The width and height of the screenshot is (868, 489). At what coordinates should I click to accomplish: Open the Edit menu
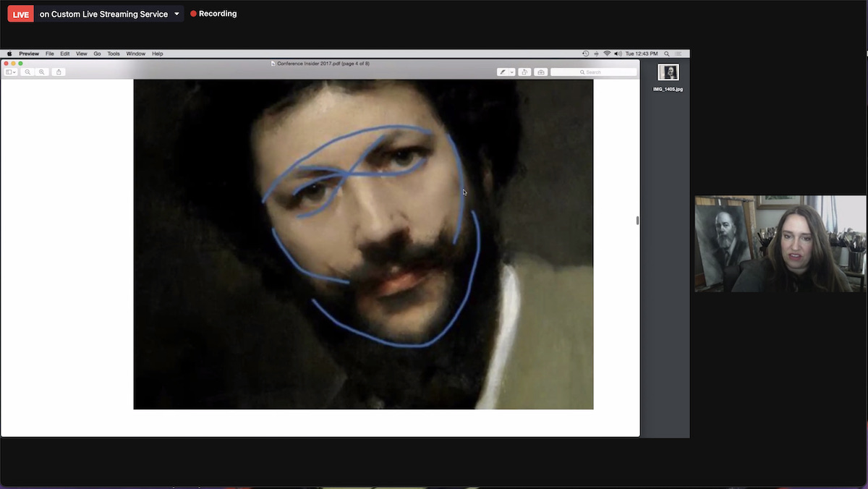point(65,54)
